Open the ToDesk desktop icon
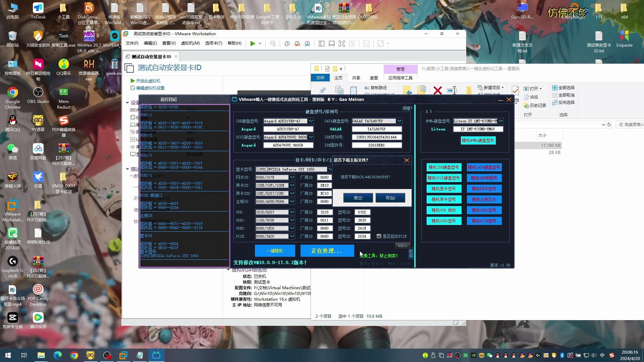 coord(38,11)
